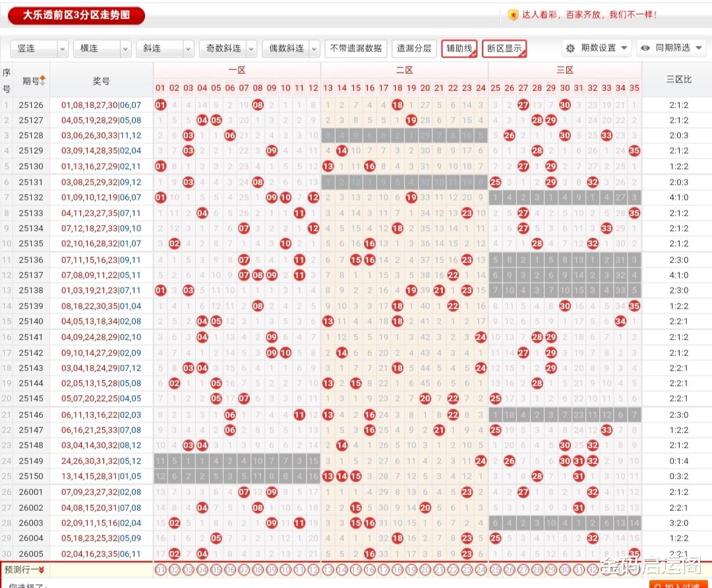Click red ball 13 in row 25130
The height and width of the screenshot is (588, 712).
click(328, 166)
